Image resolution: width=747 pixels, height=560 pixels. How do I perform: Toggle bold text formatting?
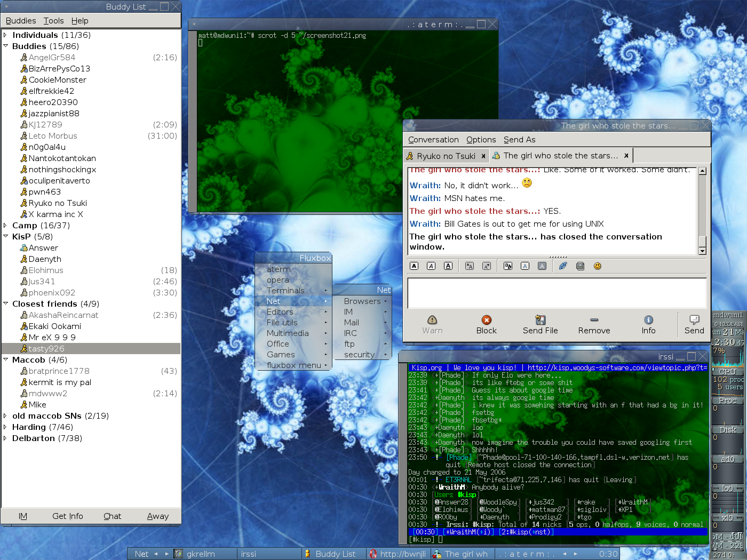414,266
